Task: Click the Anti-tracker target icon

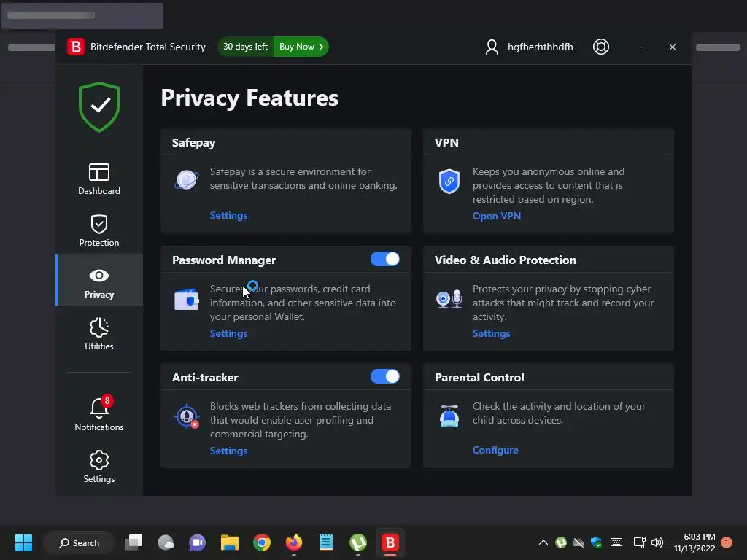Action: click(x=186, y=416)
